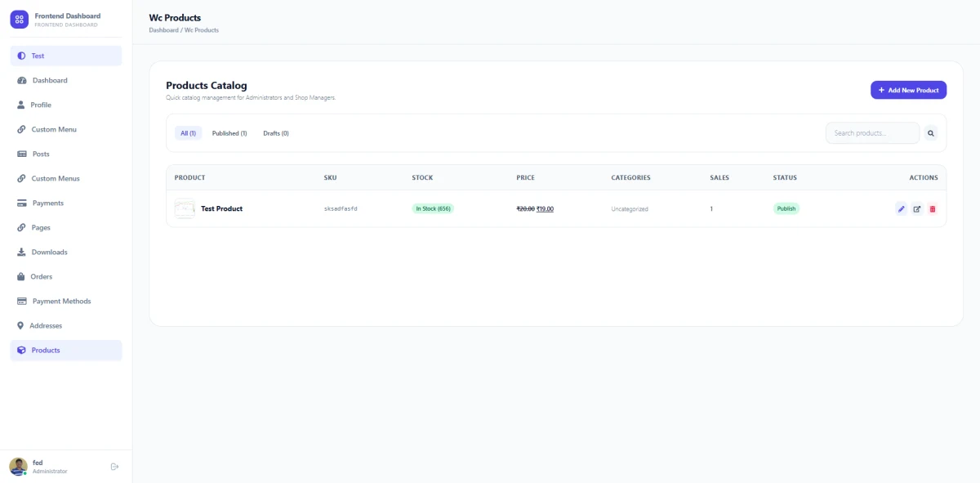Click the SKU value sksadfasfd
This screenshot has height=483, width=980.
tap(341, 209)
